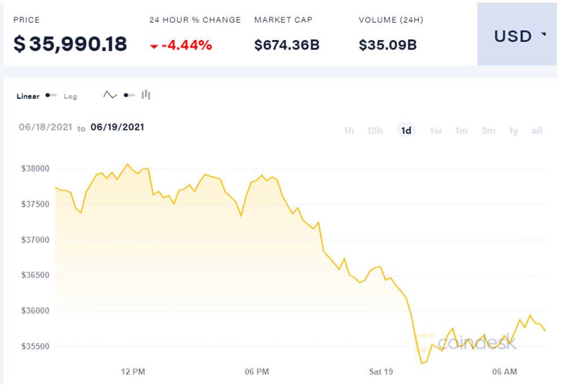Click the red 24-hour change down arrow
Screen dimensions: 564x392
(x=154, y=46)
